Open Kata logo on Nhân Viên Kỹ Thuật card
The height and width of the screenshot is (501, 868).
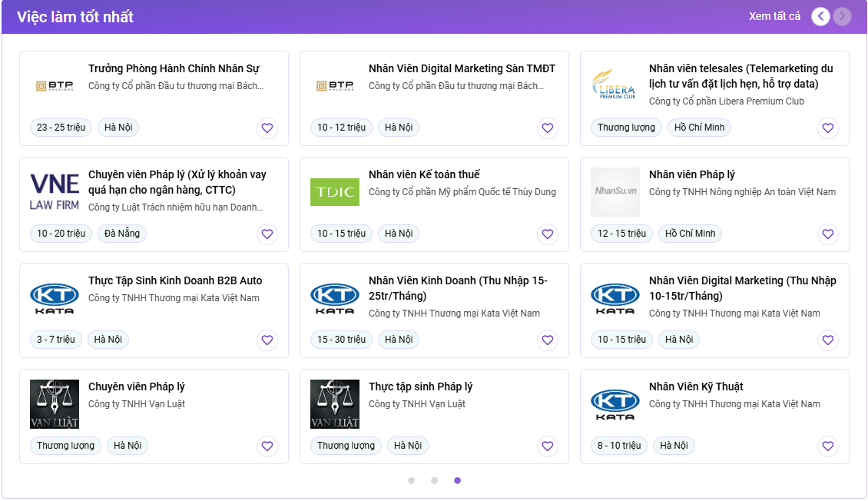[x=615, y=404]
